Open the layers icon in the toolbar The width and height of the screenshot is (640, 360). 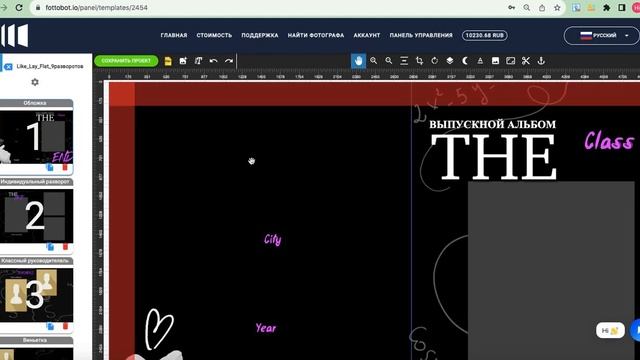[450, 61]
